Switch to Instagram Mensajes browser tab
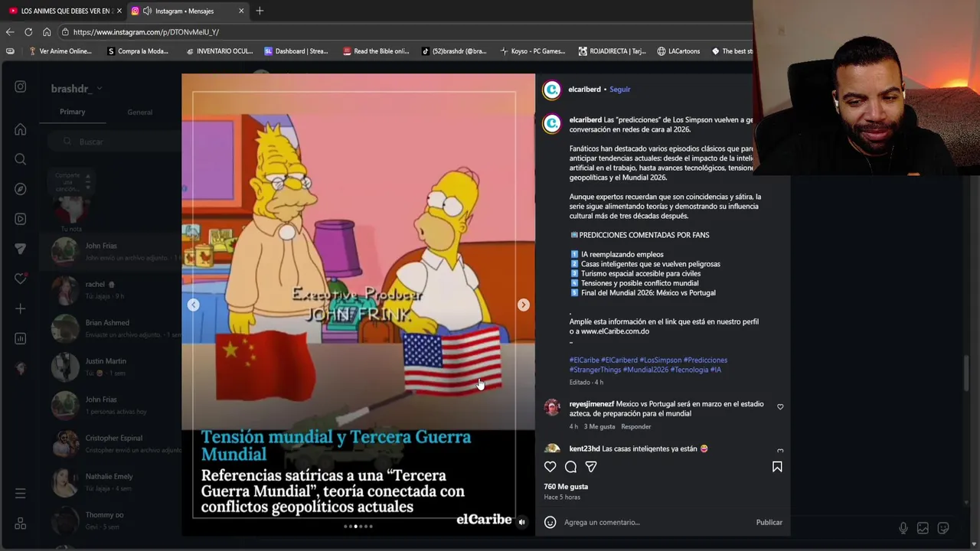The image size is (980, 551). [187, 11]
